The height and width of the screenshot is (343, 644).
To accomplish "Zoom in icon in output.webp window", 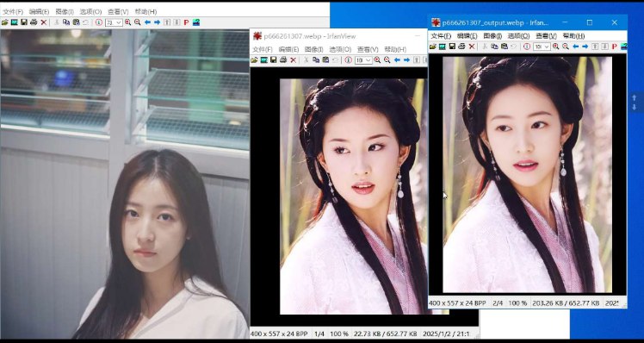I will 555,47.
